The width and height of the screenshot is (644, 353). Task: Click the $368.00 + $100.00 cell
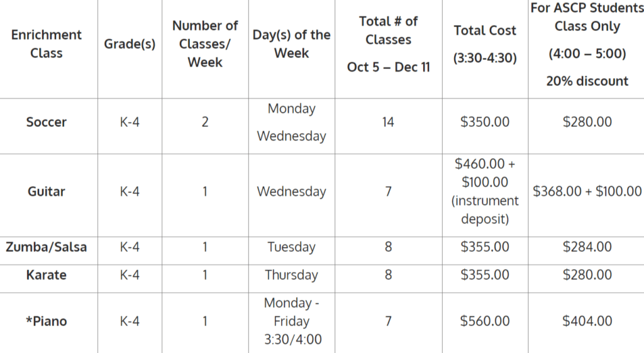(587, 192)
